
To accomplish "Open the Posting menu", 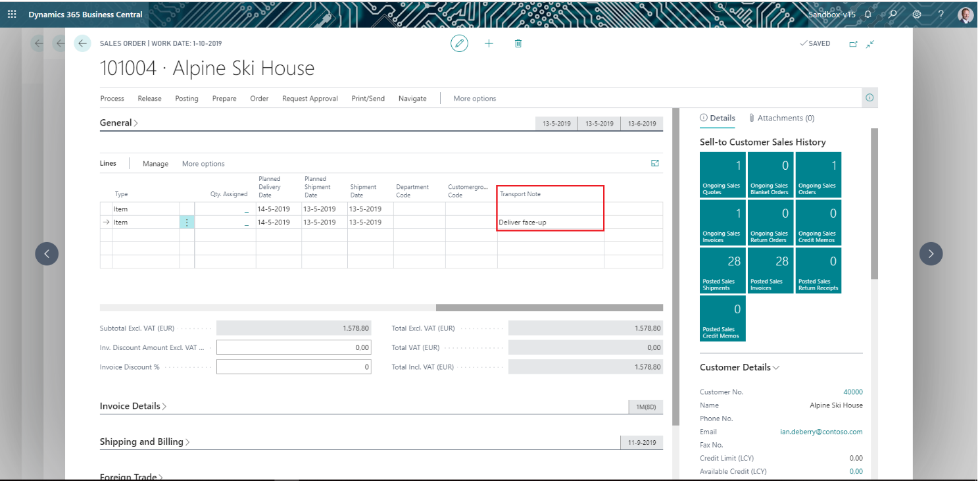I will [186, 99].
